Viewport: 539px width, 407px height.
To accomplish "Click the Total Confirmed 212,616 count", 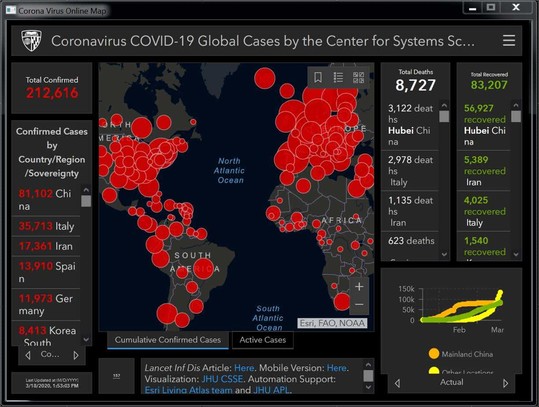I will (52, 93).
